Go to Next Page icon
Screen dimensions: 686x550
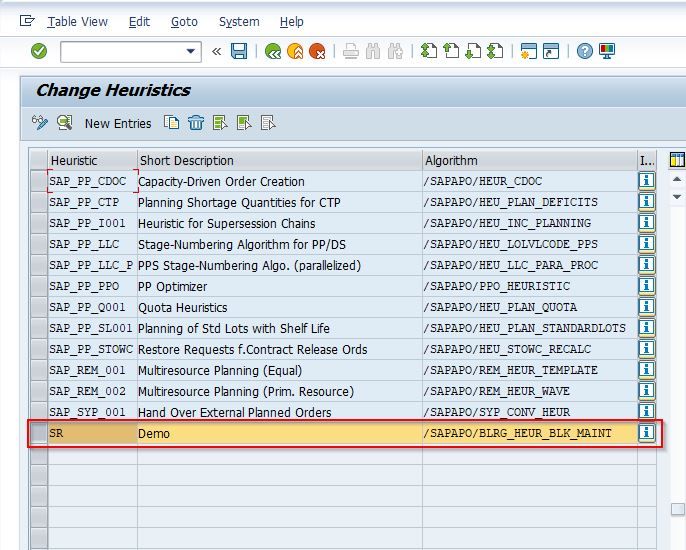473,51
